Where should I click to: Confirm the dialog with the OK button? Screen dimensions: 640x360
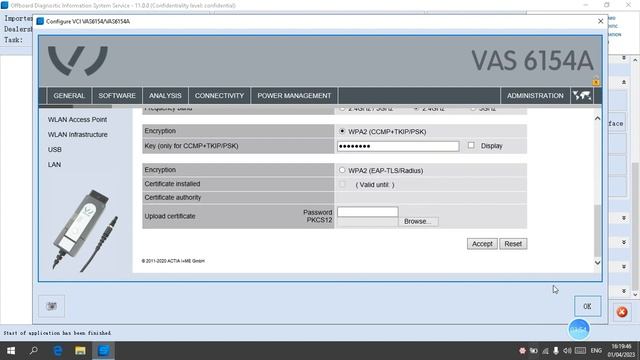[x=587, y=306]
